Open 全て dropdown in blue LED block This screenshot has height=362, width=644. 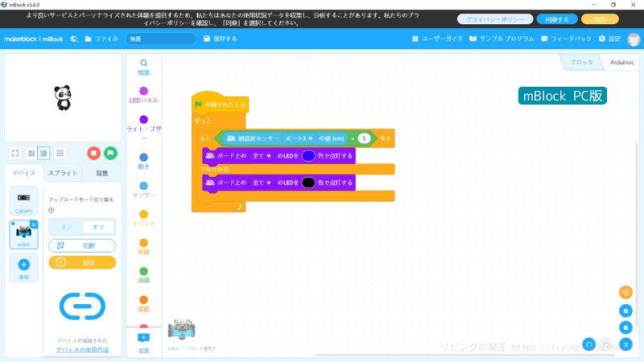pyautogui.click(x=262, y=156)
